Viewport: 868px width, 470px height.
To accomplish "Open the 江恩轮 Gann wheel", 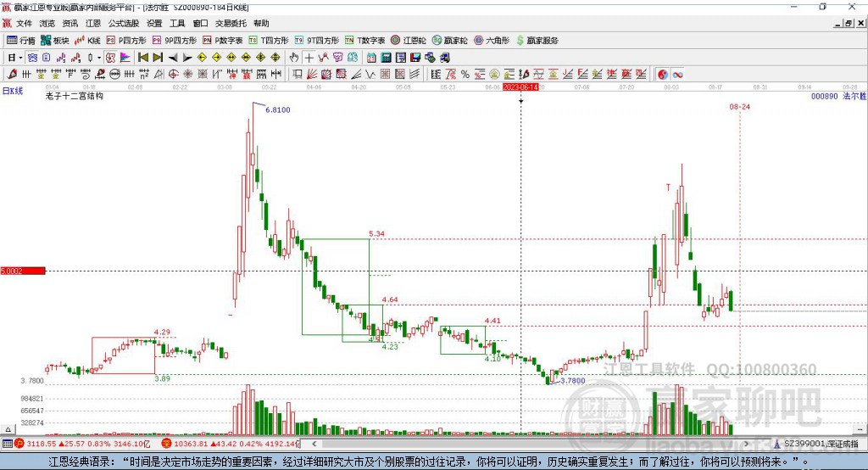I will (x=409, y=41).
